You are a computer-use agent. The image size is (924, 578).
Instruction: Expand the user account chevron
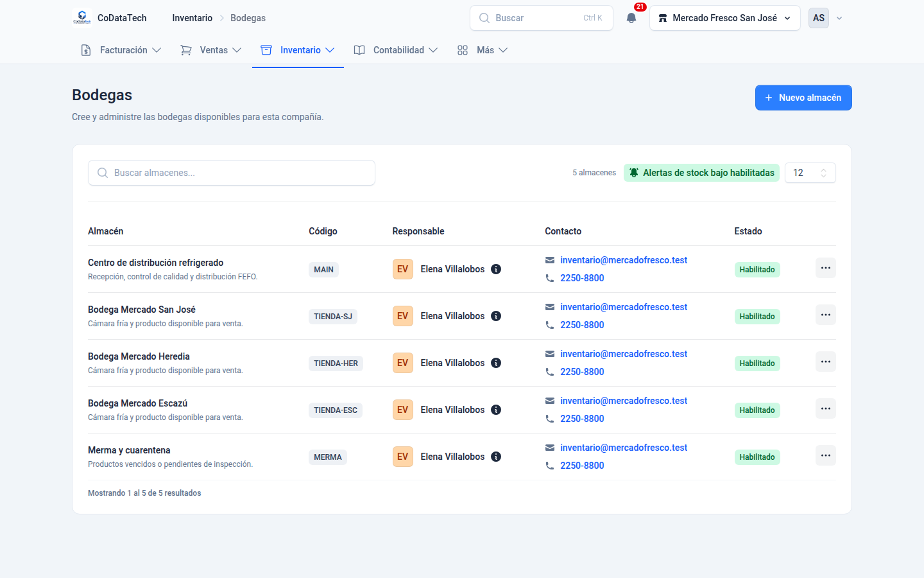click(839, 18)
